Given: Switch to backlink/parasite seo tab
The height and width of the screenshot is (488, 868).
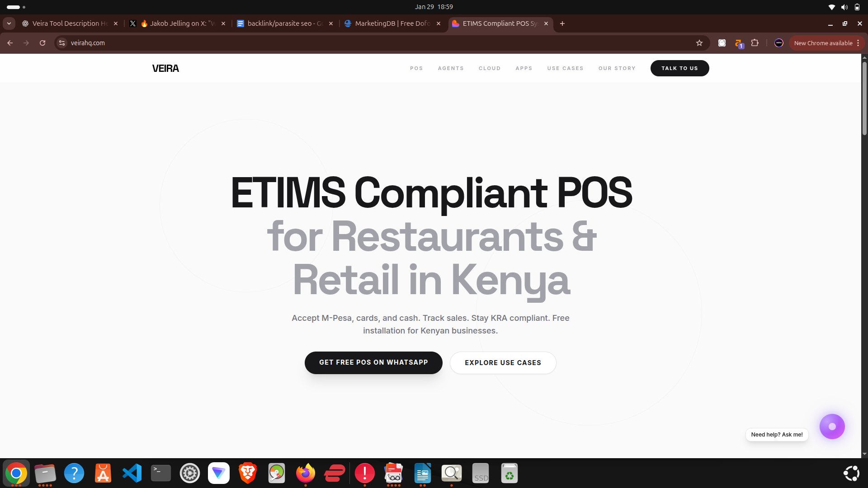Looking at the screenshot, I should (285, 23).
